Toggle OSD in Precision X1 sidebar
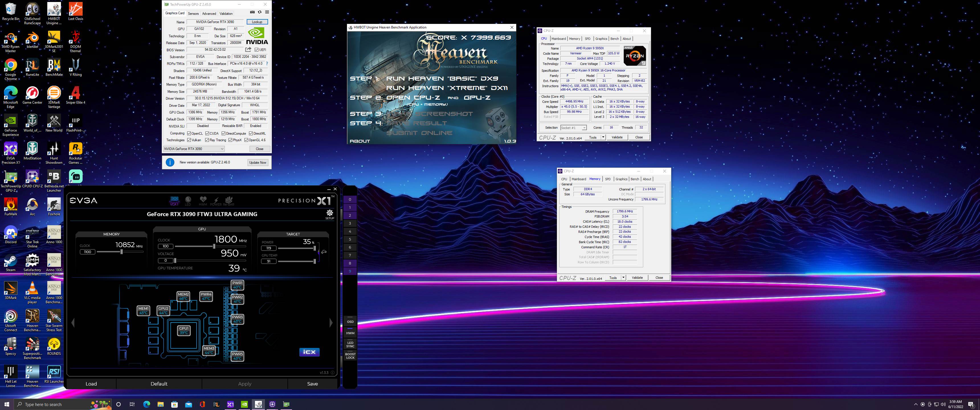Viewport: 980px width, 410px height. pos(350,321)
